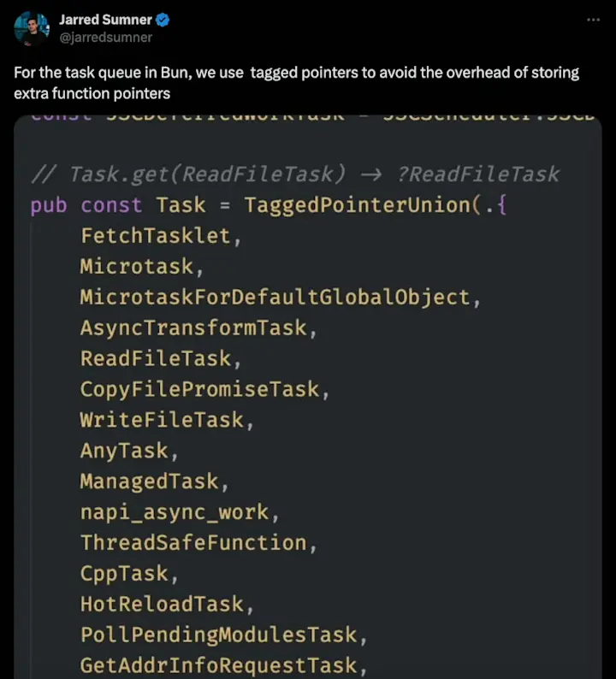This screenshot has height=679, width=616.
Task: Open the @jarredsumner handle link
Action: pyautogui.click(x=106, y=38)
